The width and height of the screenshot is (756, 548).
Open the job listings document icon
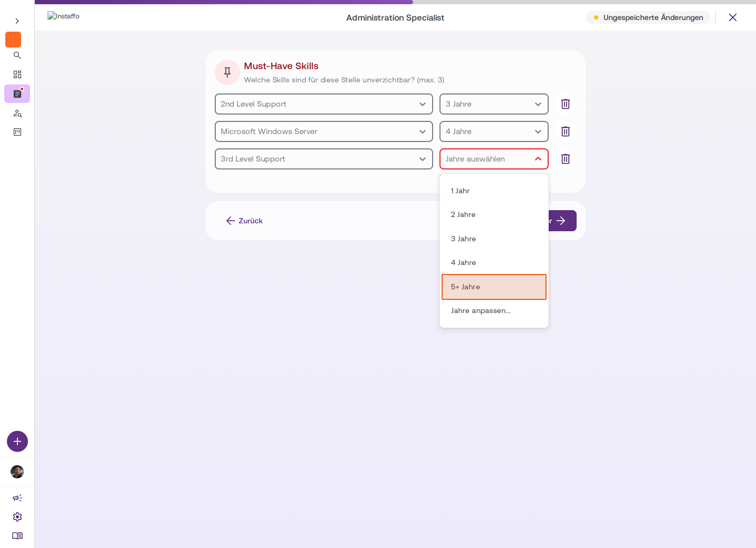pos(17,94)
